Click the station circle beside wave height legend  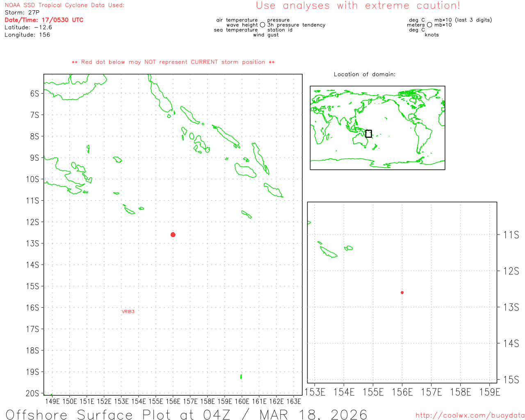[x=262, y=25]
